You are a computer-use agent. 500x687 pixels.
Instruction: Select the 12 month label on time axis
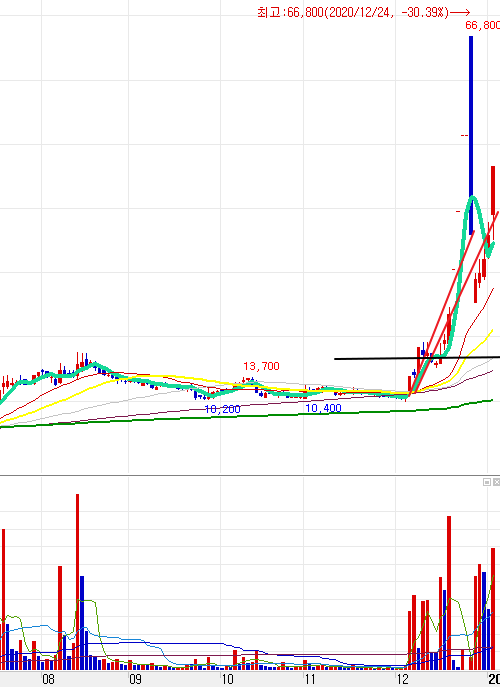(x=402, y=680)
